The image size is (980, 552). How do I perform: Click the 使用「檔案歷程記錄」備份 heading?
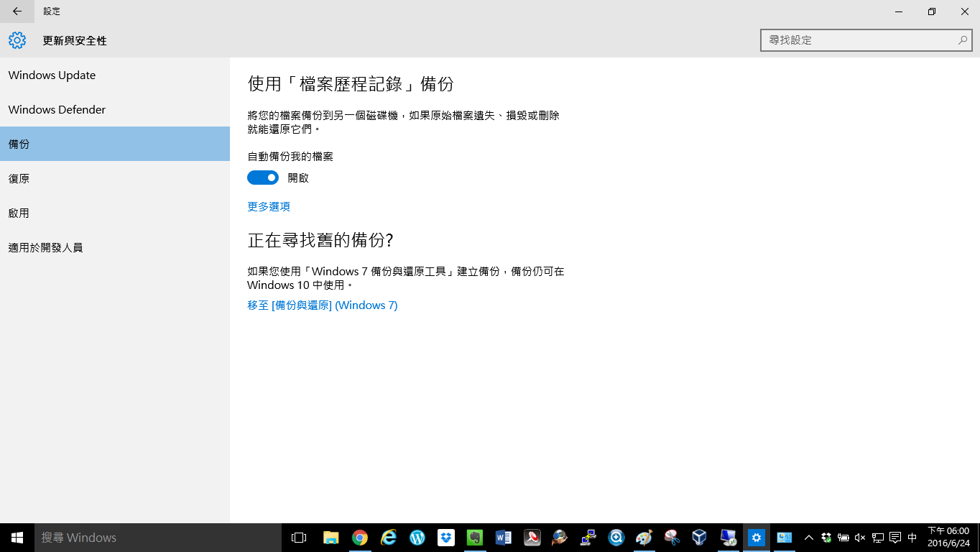click(351, 84)
